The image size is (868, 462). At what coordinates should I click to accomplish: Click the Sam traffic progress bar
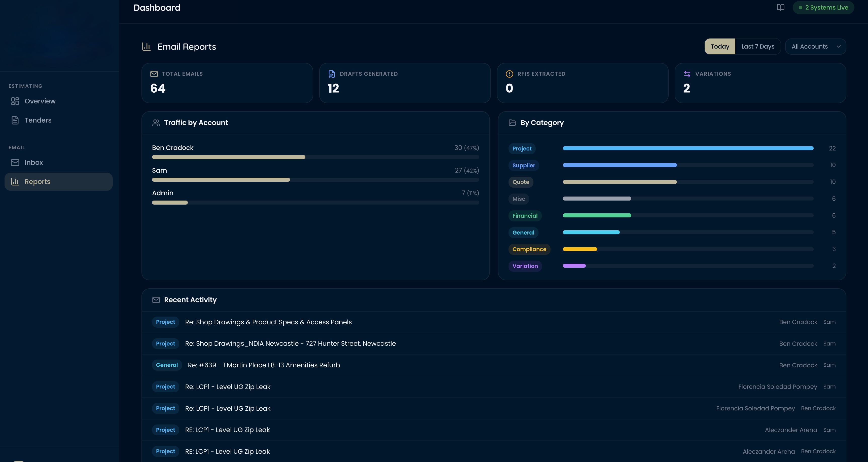(x=315, y=180)
